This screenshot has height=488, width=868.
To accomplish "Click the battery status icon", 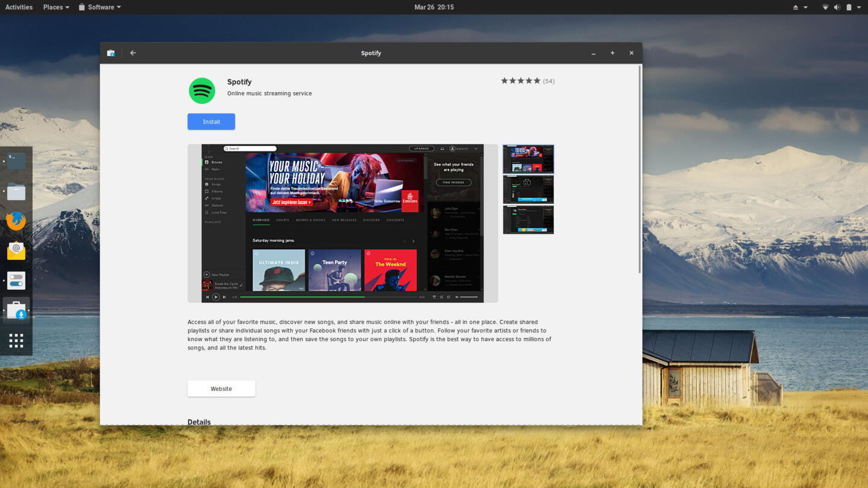I will point(849,7).
